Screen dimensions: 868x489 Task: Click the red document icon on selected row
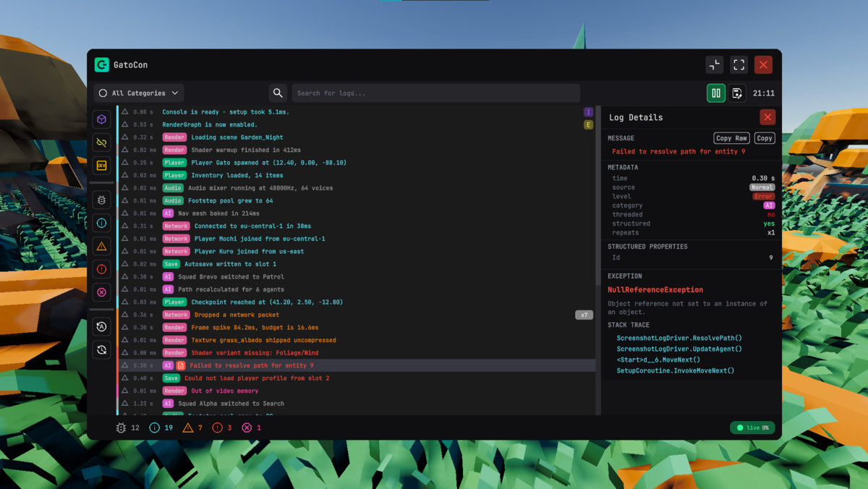point(182,365)
